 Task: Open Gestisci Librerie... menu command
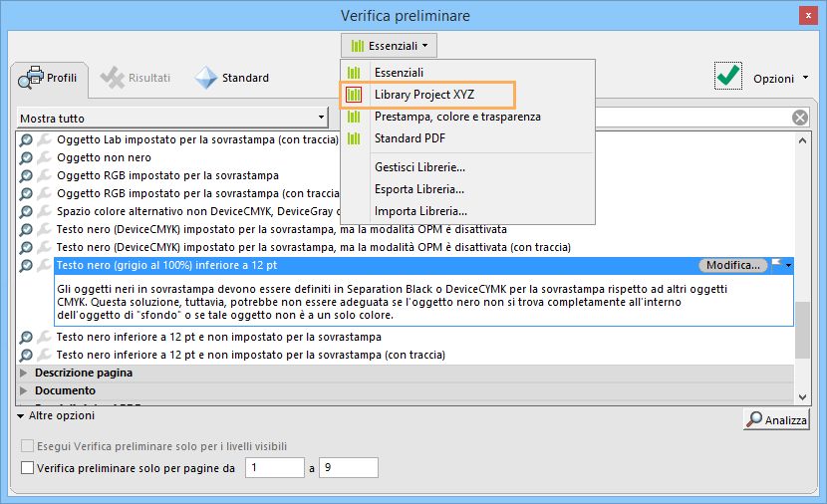[x=419, y=167]
